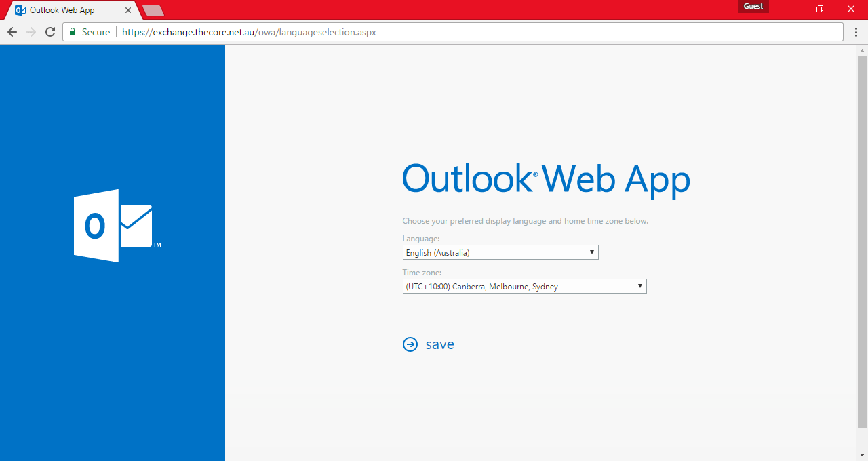Reload the page using the refresh icon
This screenshot has height=461, width=868.
pos(50,32)
